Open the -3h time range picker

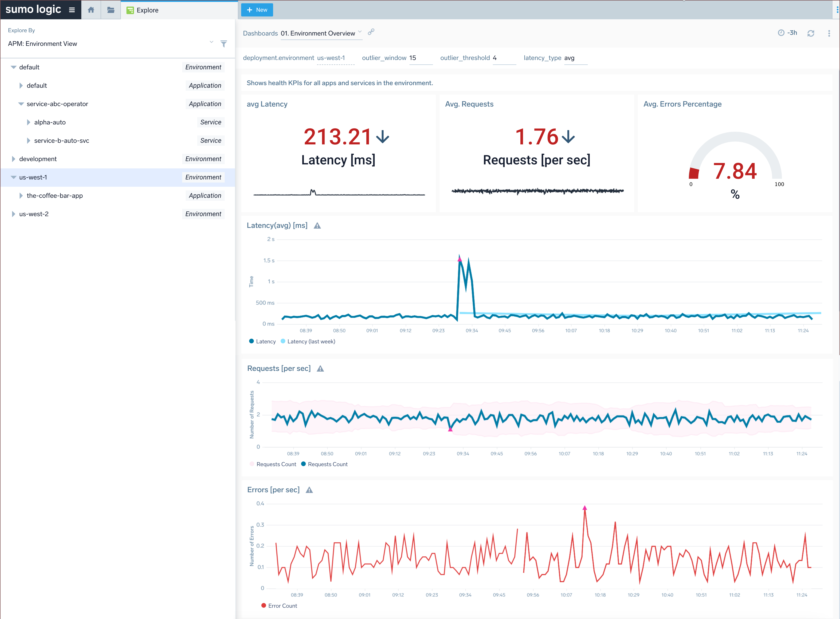tap(788, 33)
